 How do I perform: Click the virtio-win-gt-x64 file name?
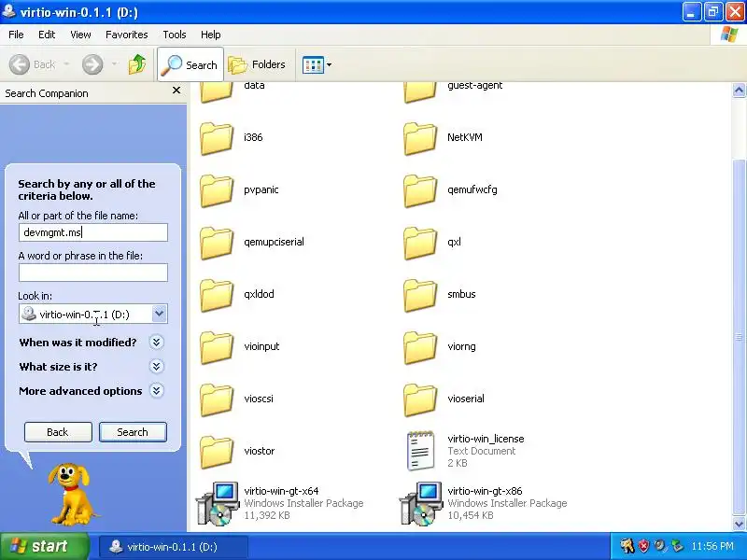click(282, 491)
